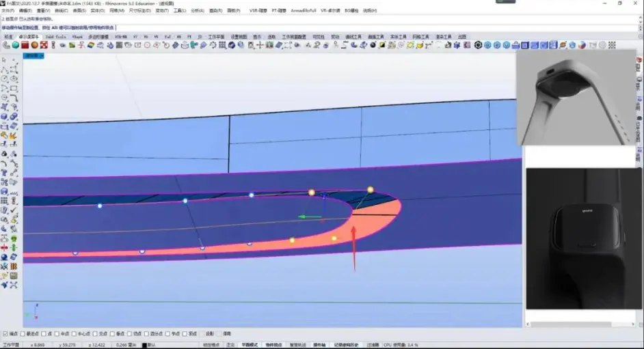
Task: Click the black smartwatch reference image
Action: [x=584, y=238]
